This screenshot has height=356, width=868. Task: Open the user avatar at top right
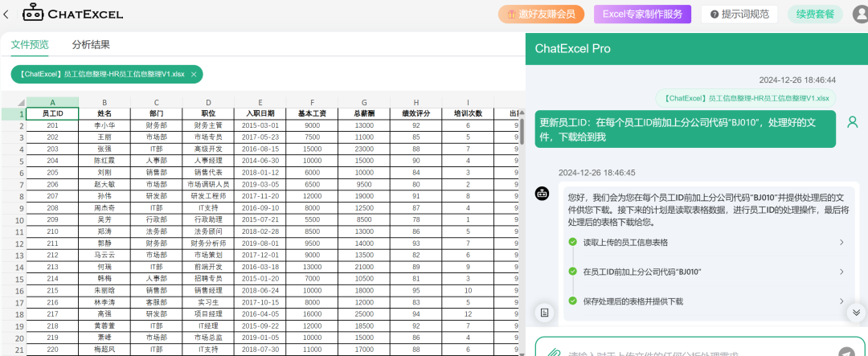(x=861, y=14)
